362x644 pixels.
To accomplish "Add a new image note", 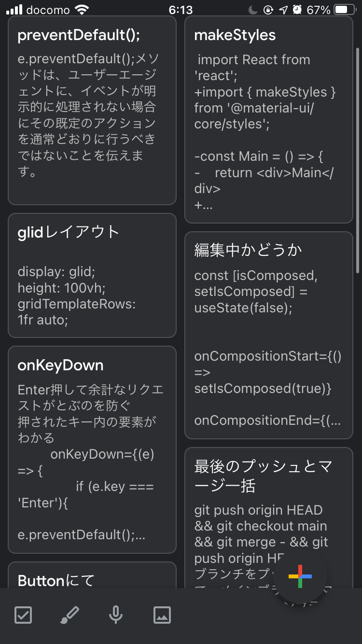I will click(162, 616).
